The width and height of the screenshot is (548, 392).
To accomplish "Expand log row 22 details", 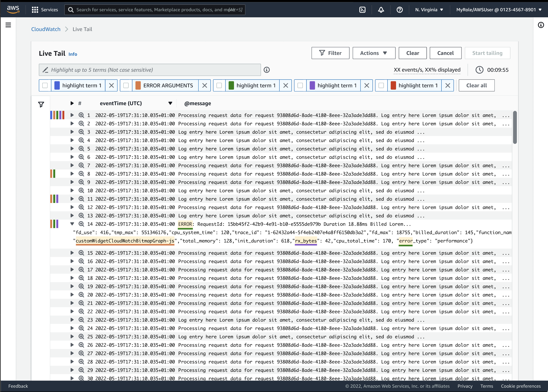I will [72, 311].
